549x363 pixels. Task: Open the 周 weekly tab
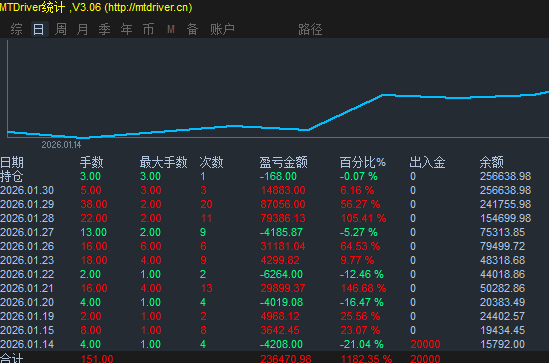(61, 29)
